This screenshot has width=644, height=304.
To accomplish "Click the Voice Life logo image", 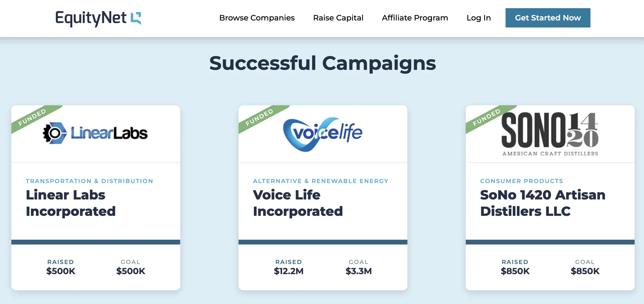I will (x=322, y=134).
